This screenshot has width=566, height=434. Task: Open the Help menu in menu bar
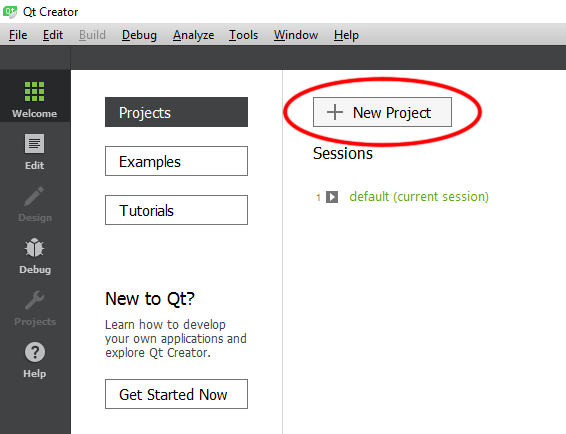coord(346,35)
